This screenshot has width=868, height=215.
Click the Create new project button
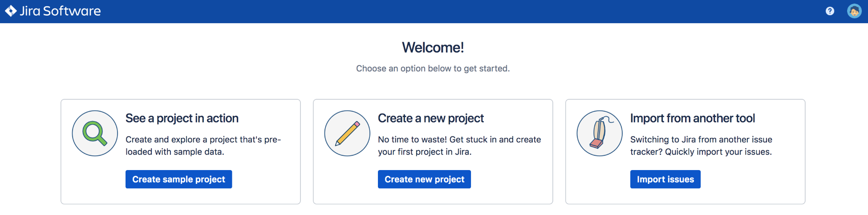424,179
